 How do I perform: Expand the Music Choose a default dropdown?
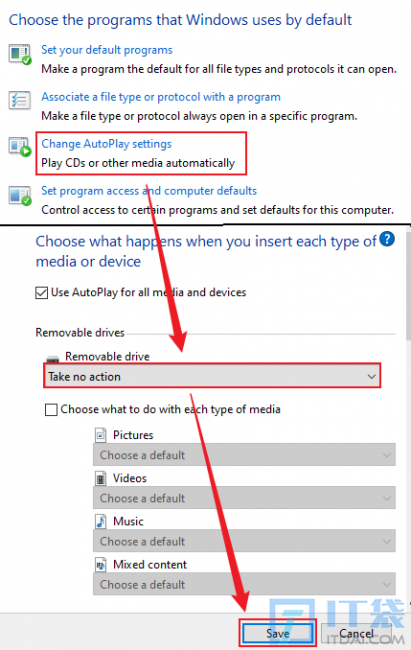244,541
